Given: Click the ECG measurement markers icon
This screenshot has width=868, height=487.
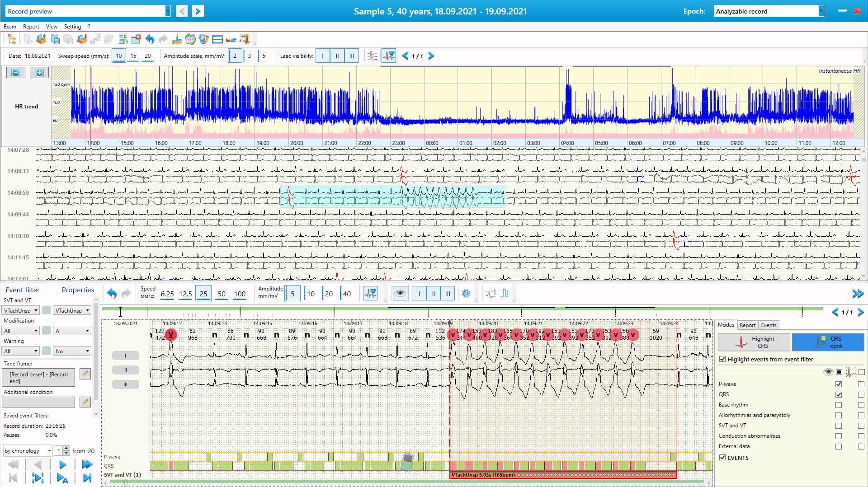Looking at the screenshot, I should [491, 294].
